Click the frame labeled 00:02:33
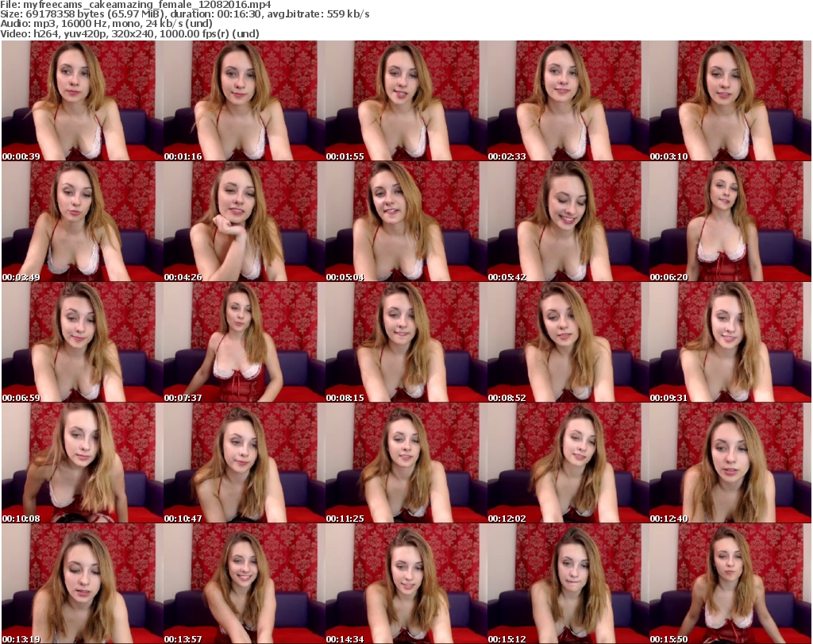Image resolution: width=813 pixels, height=644 pixels. click(x=568, y=101)
